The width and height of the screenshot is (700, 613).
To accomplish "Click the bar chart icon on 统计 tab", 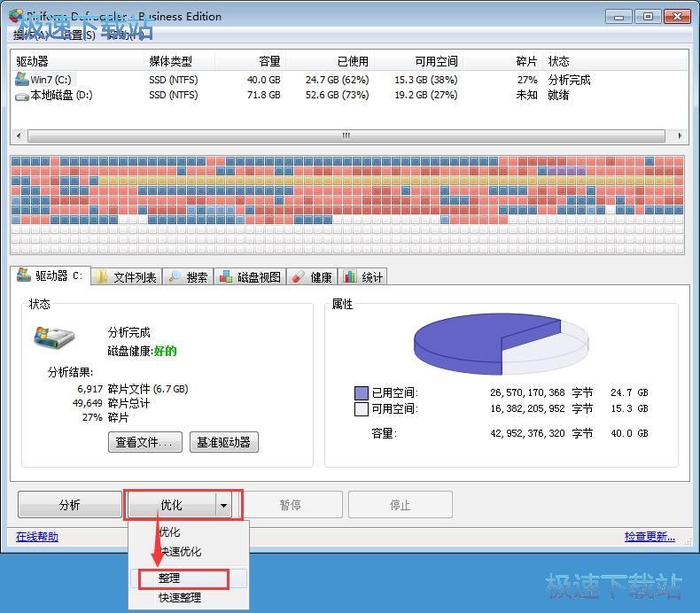I will [349, 276].
